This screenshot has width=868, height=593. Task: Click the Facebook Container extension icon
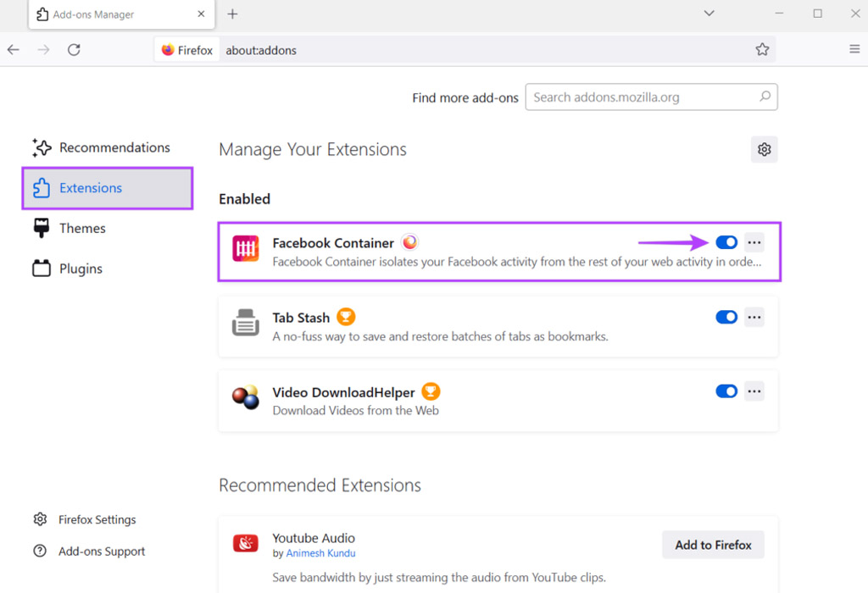click(246, 249)
